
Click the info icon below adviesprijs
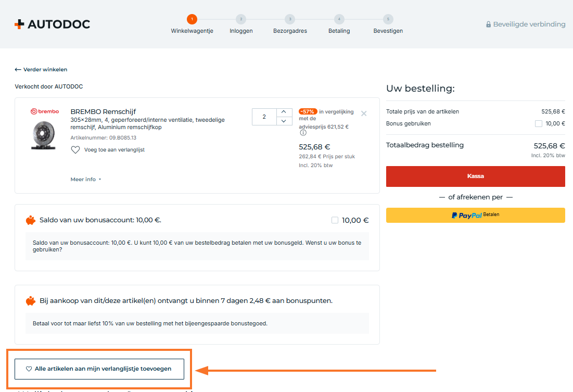click(x=303, y=133)
